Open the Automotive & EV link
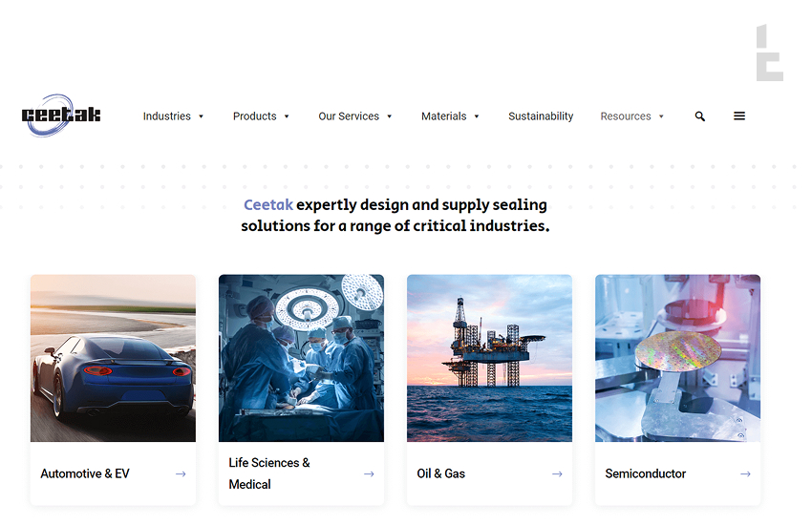This screenshot has width=812, height=525. click(x=85, y=474)
